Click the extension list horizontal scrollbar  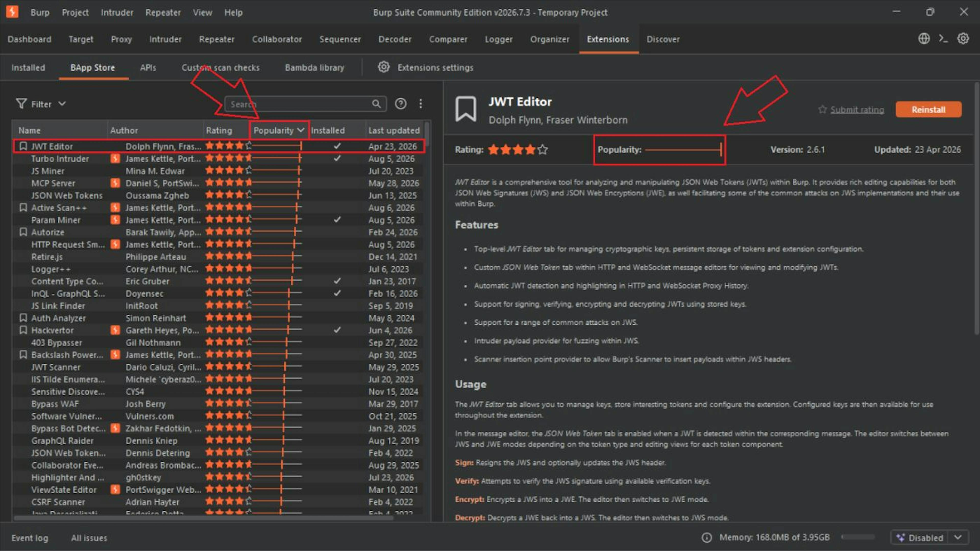point(204,518)
